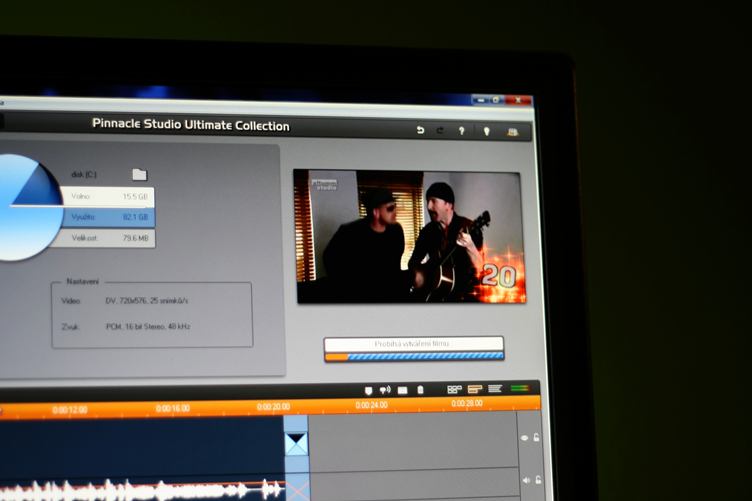The image size is (752, 501).
Task: Open Help with the question mark icon
Action: click(461, 130)
